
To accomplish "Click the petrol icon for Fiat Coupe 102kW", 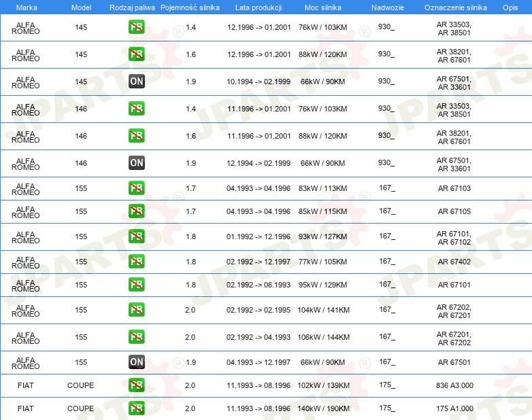I will (137, 385).
